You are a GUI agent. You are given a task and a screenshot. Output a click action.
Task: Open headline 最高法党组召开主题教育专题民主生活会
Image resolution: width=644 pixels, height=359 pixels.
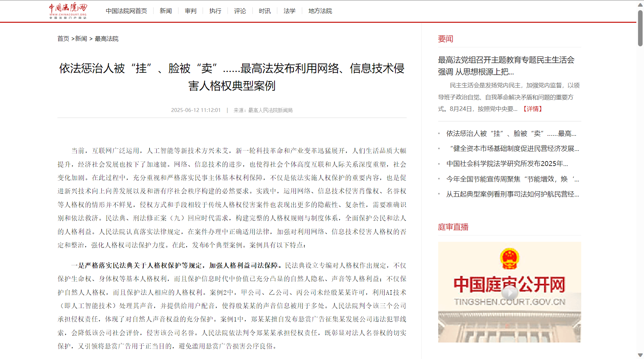[x=506, y=66]
